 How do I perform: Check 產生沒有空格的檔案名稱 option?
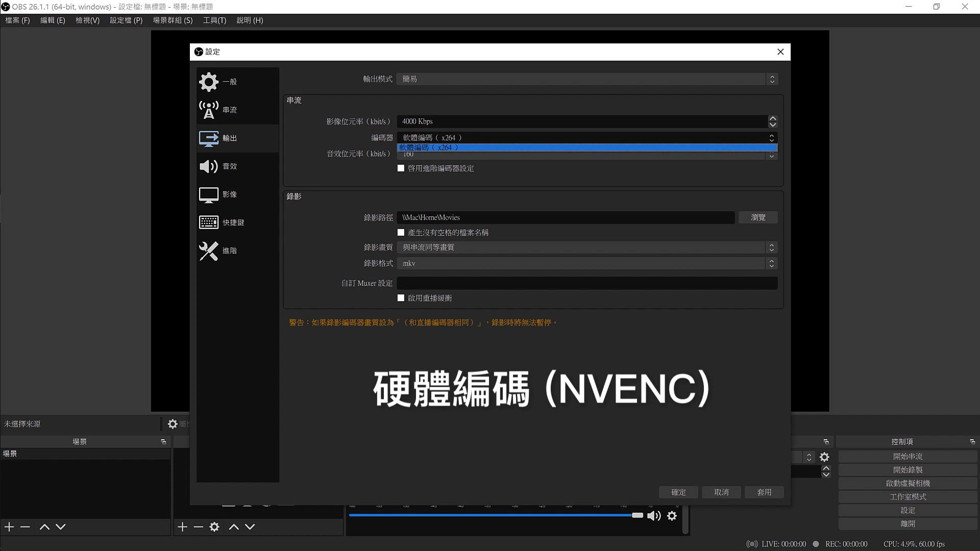pyautogui.click(x=401, y=233)
